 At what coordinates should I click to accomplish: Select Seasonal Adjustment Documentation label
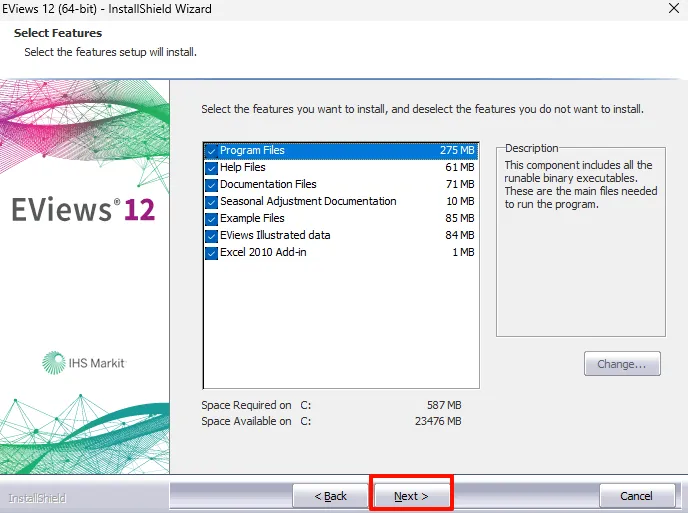click(308, 201)
